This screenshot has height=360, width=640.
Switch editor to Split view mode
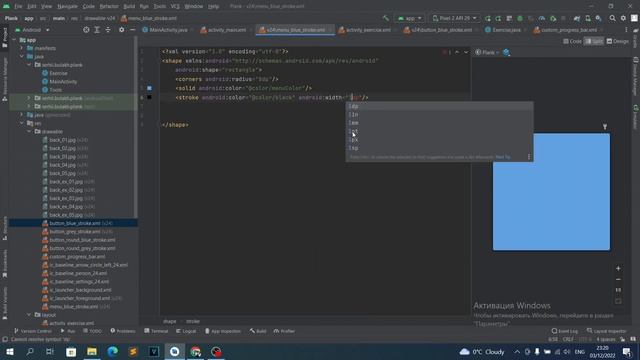[594, 41]
